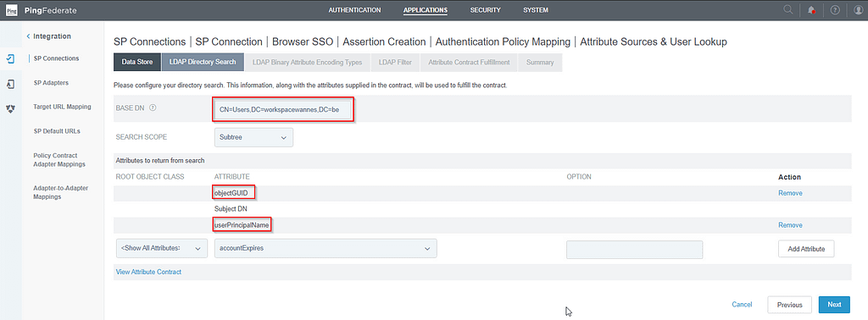Open the APPLICATIONS menu
The image size is (868, 320).
point(426,10)
